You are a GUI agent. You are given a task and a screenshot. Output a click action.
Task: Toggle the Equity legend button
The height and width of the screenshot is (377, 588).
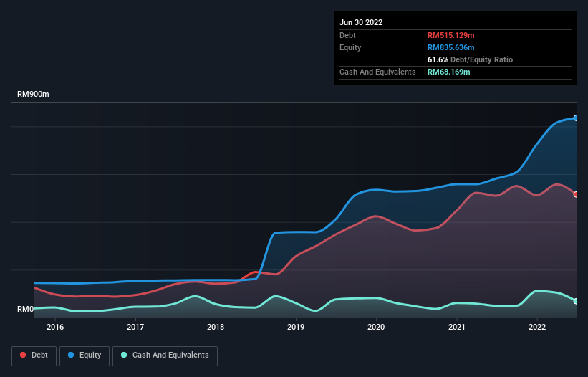[85, 356]
